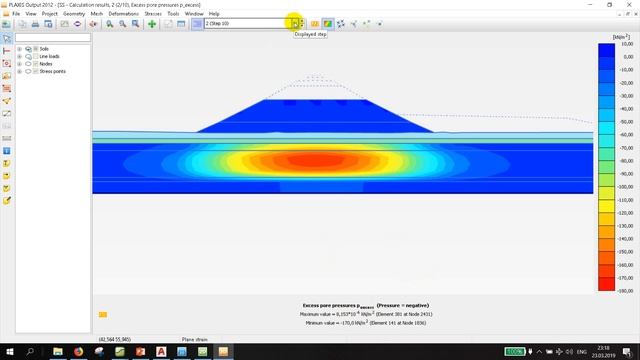Click the blue info sidebar icon

[7, 151]
